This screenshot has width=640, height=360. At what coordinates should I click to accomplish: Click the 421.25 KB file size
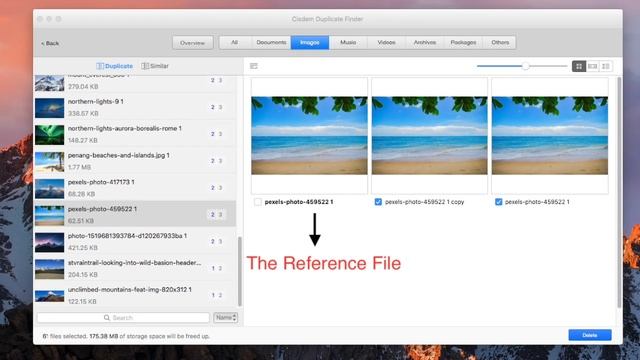[82, 247]
